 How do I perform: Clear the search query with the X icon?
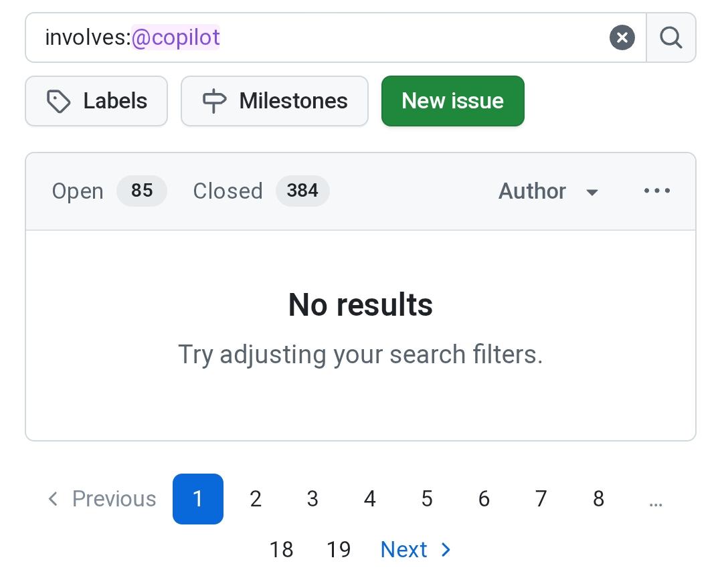pos(622,37)
